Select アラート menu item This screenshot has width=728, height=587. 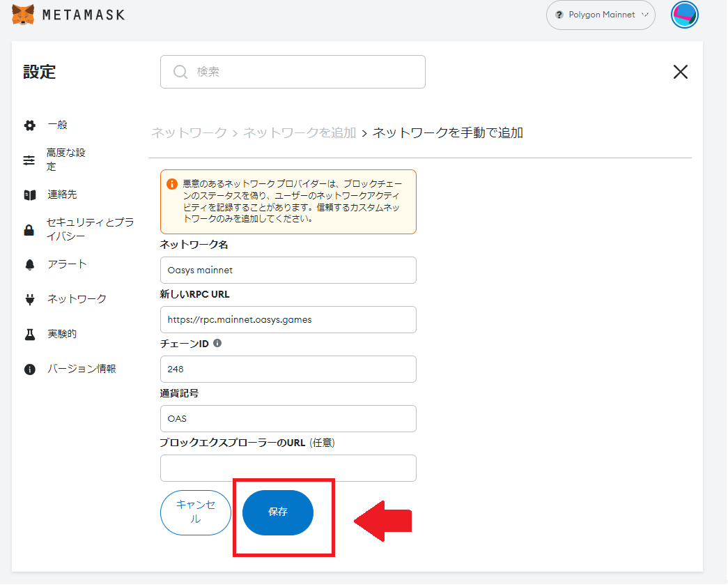[67, 264]
